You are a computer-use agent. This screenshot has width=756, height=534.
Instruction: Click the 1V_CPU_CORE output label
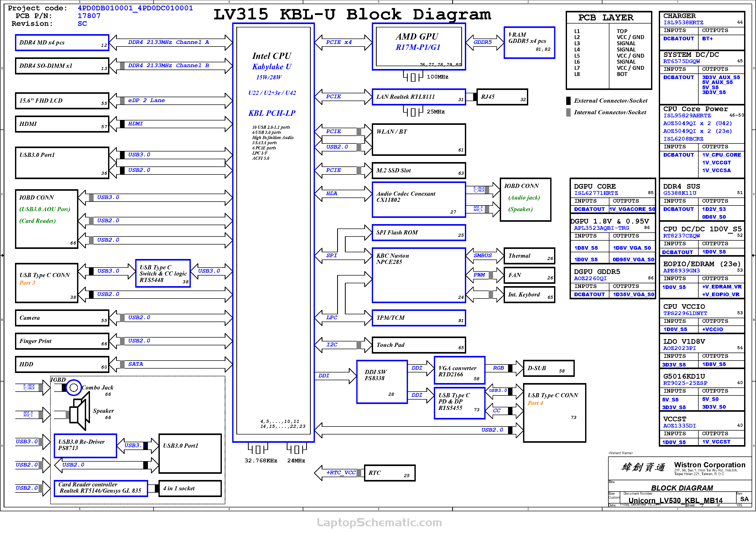[721, 155]
